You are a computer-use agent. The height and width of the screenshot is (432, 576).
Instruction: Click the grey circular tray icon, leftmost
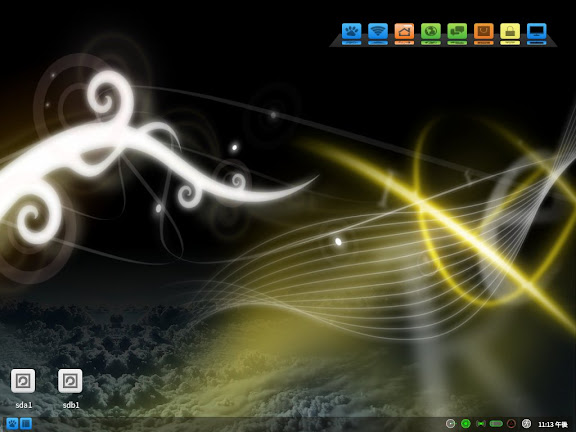pyautogui.click(x=451, y=424)
